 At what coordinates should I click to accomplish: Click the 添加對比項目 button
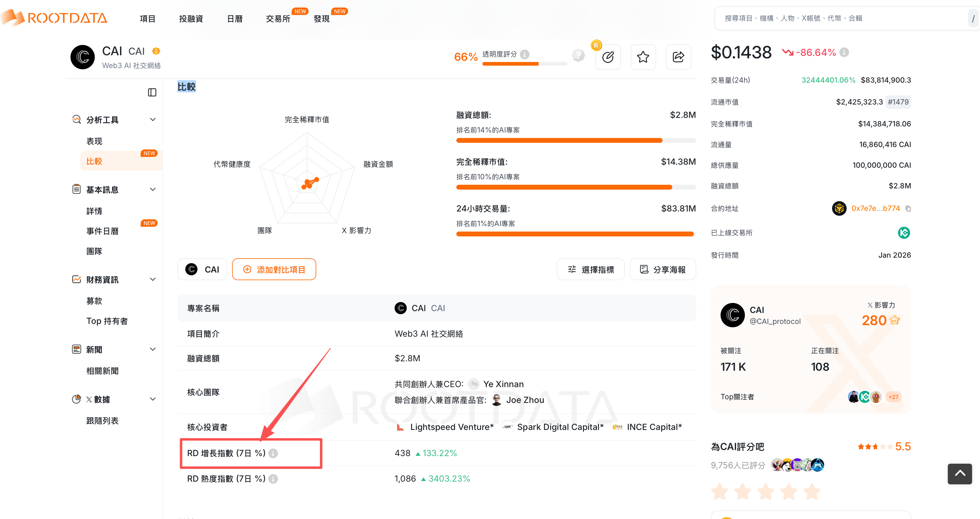click(x=274, y=270)
